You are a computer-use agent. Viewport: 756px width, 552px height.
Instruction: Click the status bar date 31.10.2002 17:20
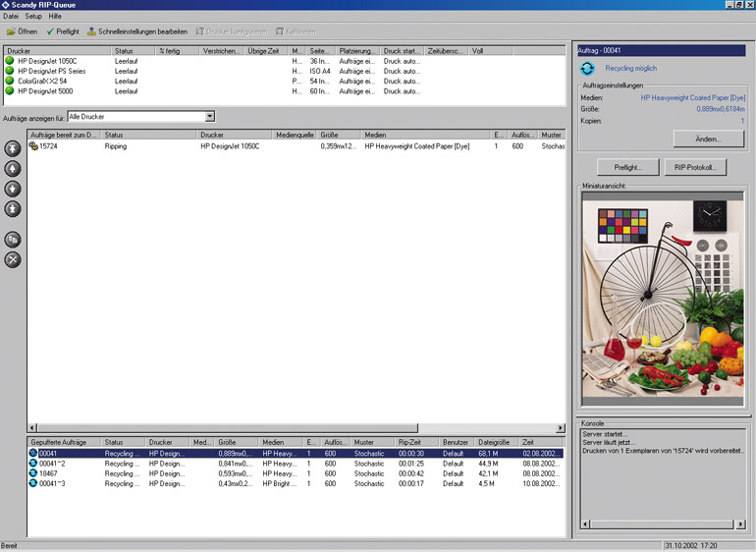click(691, 546)
